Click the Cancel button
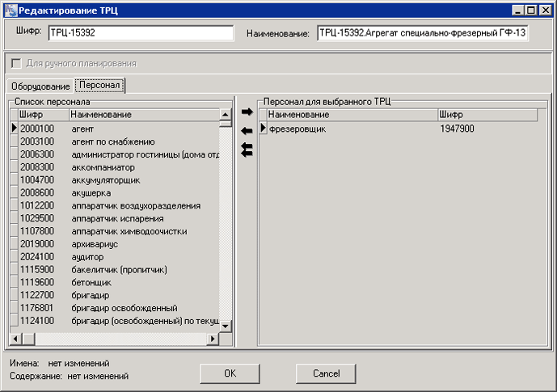The height and width of the screenshot is (392, 557). coord(326,373)
